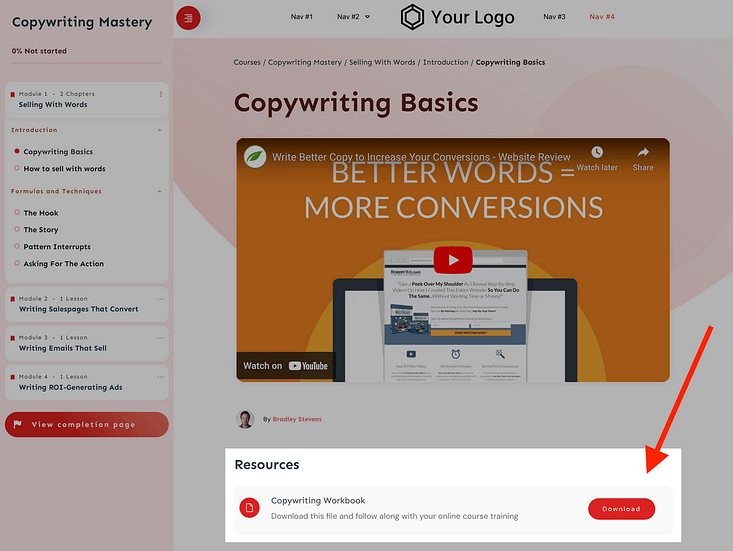Viewport: 733px width, 551px height.
Task: Open Pattern Interrupts lesson
Action: coord(57,247)
